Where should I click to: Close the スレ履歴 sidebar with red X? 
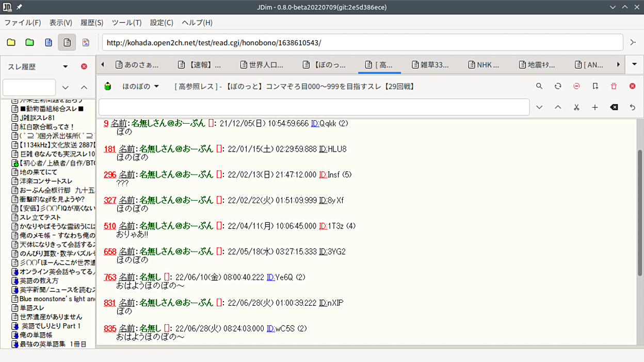click(84, 67)
